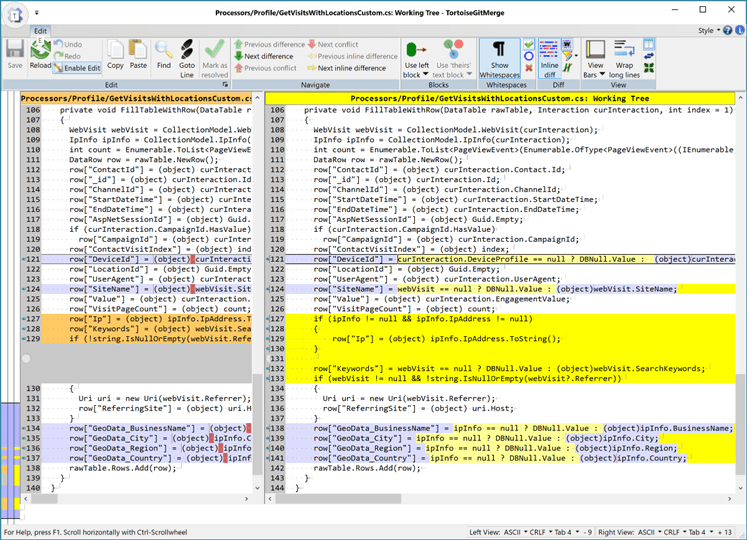The height and width of the screenshot is (540, 747).
Task: Click right pane line 132 Keywords row
Action: (x=510, y=368)
